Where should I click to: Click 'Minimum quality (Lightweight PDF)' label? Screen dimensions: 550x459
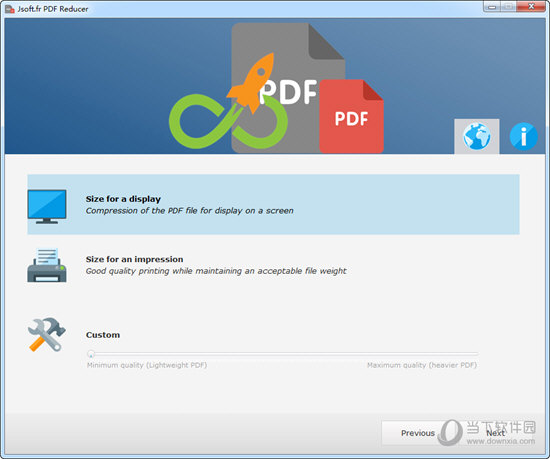coord(147,365)
